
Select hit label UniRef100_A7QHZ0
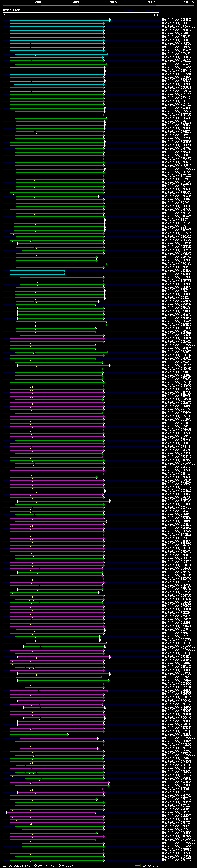click(177, 30)
